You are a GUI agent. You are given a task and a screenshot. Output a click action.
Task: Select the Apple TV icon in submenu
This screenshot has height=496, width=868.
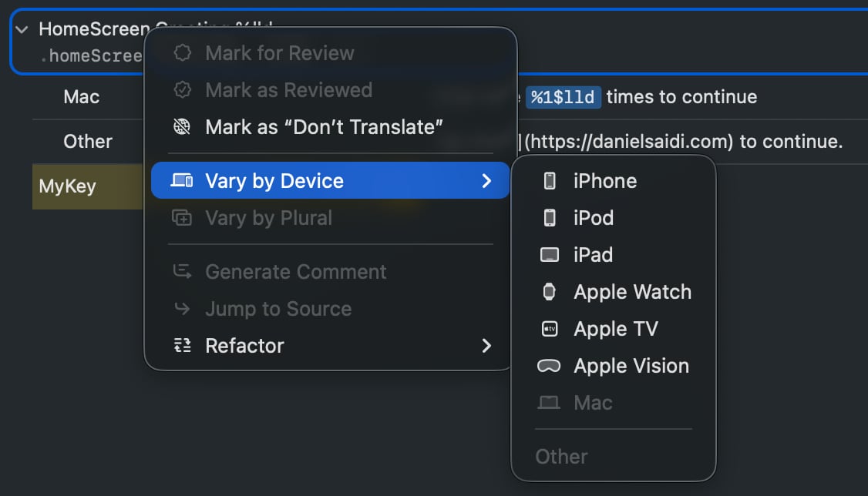click(x=549, y=328)
